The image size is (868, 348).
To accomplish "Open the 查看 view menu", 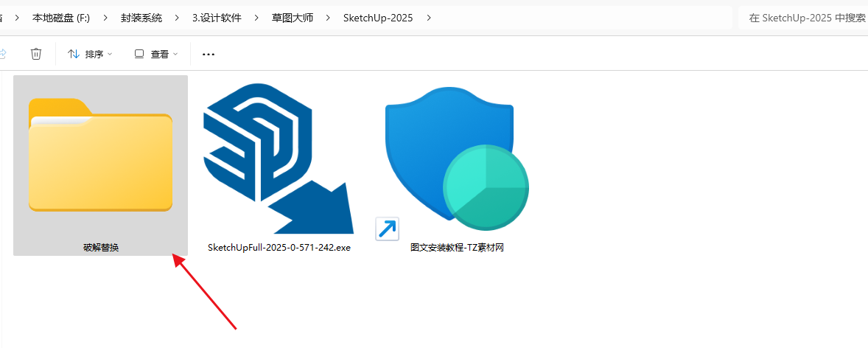I will click(x=156, y=54).
